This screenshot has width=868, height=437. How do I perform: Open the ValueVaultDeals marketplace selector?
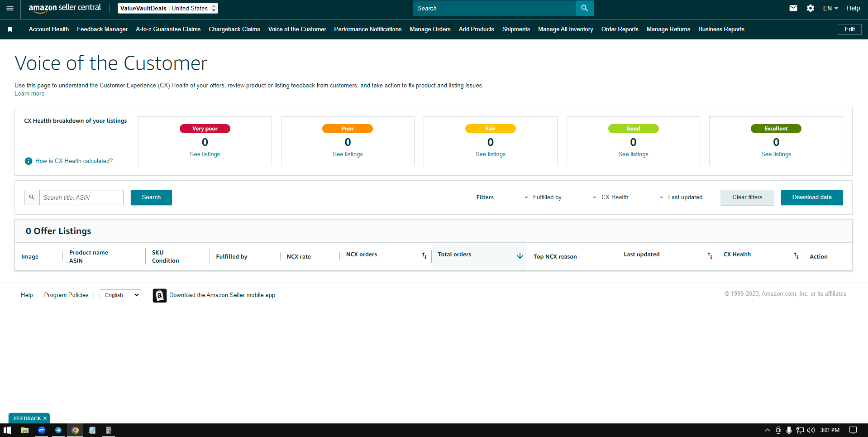167,8
